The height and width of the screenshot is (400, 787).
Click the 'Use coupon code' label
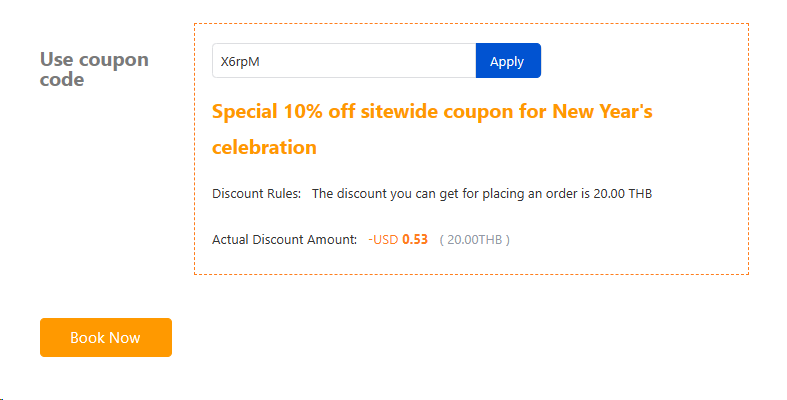pyautogui.click(x=93, y=69)
